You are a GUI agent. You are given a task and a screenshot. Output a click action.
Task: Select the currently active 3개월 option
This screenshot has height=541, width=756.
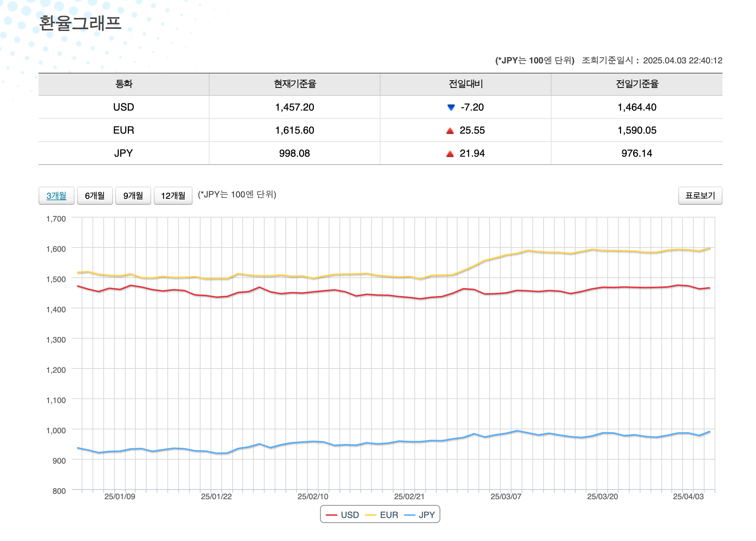[x=56, y=196]
